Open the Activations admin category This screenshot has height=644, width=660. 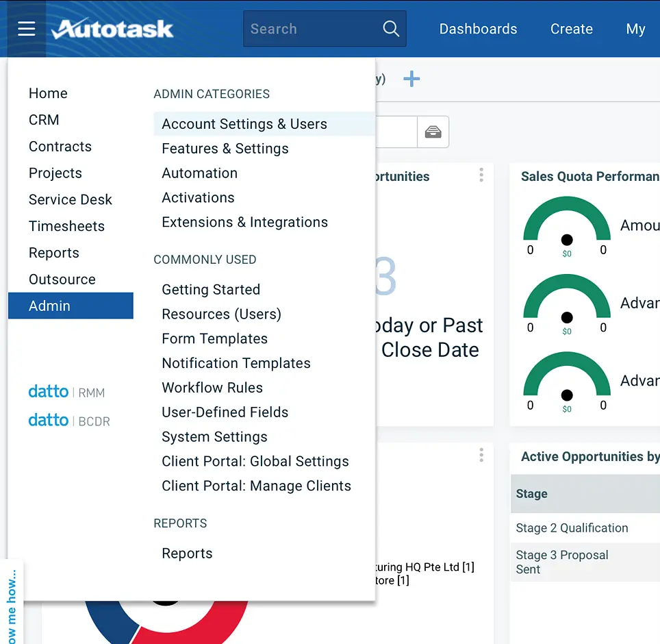pyautogui.click(x=198, y=197)
